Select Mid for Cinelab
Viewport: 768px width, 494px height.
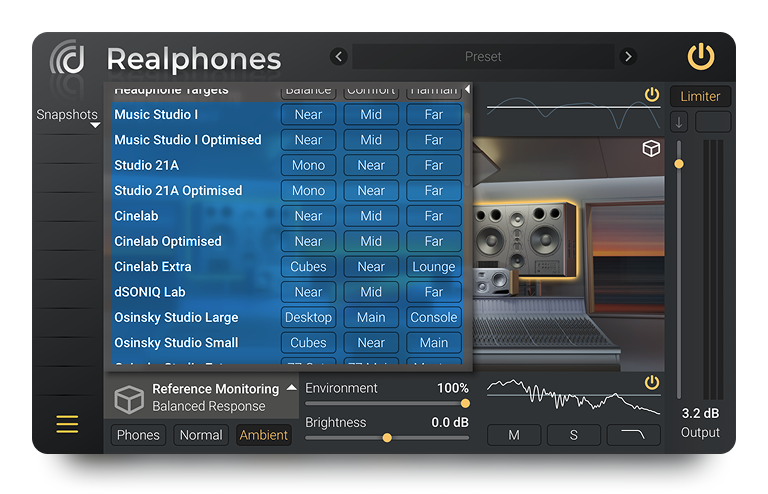371,216
